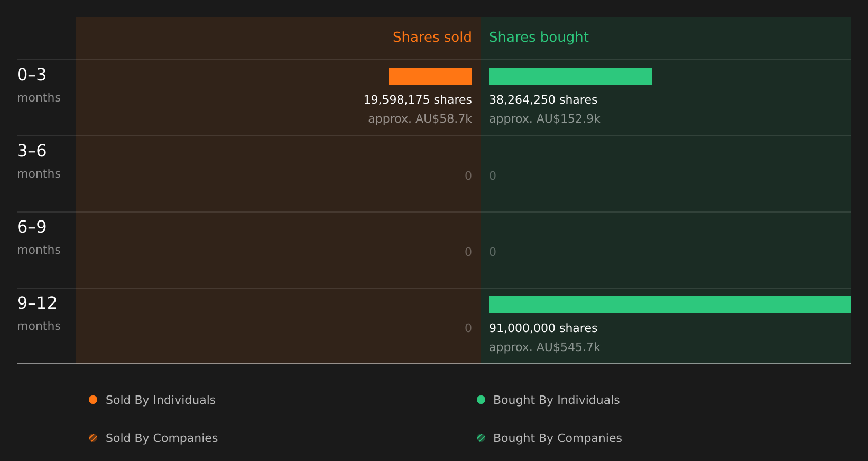
Task: Click the 3–6 months row label
Action: (x=39, y=161)
